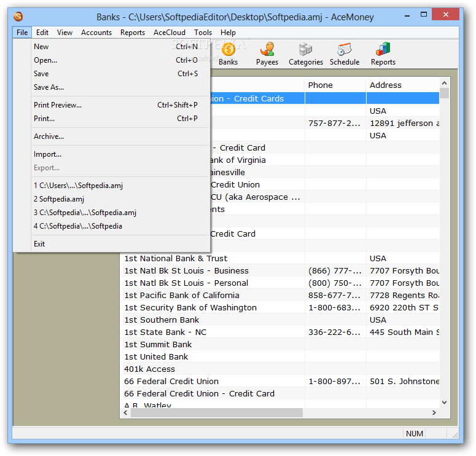
Task: Open the View menu
Action: (64, 32)
